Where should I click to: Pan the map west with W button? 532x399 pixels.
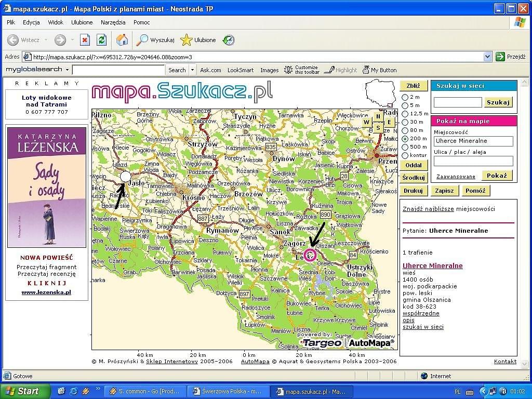pyautogui.click(x=366, y=122)
